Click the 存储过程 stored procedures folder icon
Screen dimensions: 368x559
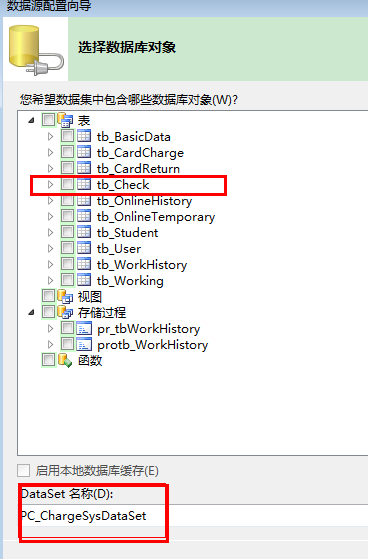point(65,312)
